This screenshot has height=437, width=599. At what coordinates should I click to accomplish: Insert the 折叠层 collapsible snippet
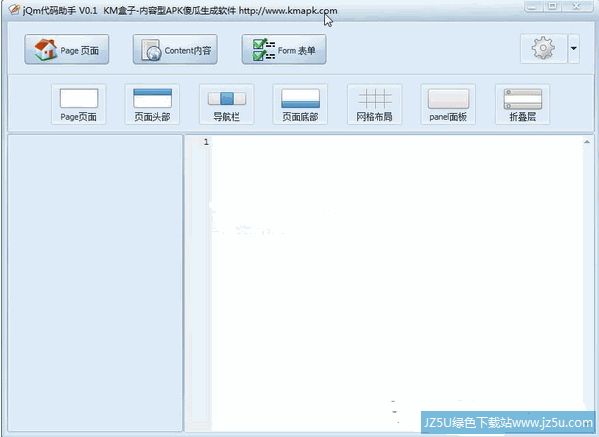(523, 104)
